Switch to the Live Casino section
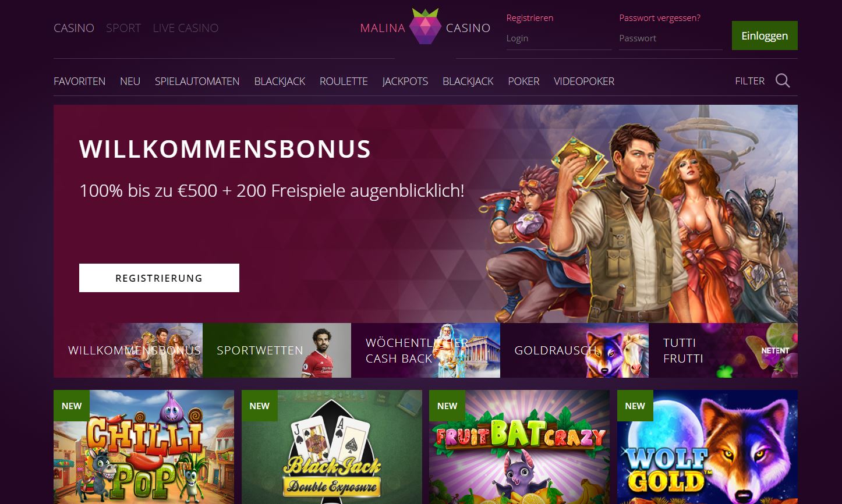This screenshot has width=842, height=504. coord(186,28)
